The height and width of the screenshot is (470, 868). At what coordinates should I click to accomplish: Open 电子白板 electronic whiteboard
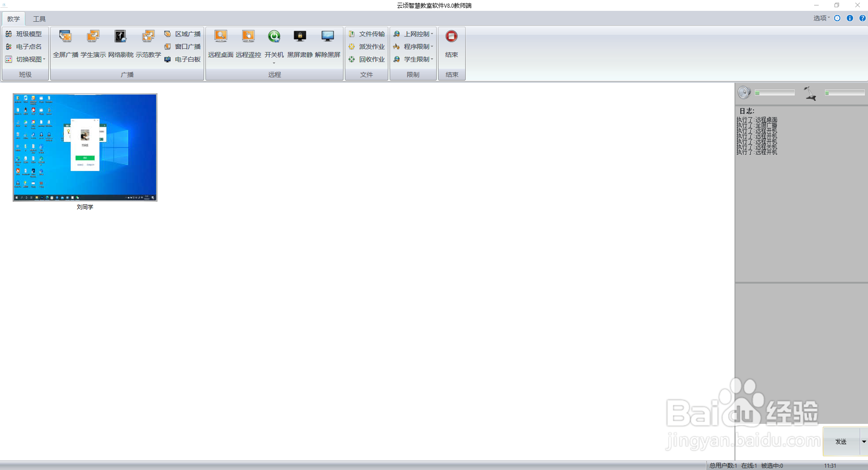coord(183,59)
